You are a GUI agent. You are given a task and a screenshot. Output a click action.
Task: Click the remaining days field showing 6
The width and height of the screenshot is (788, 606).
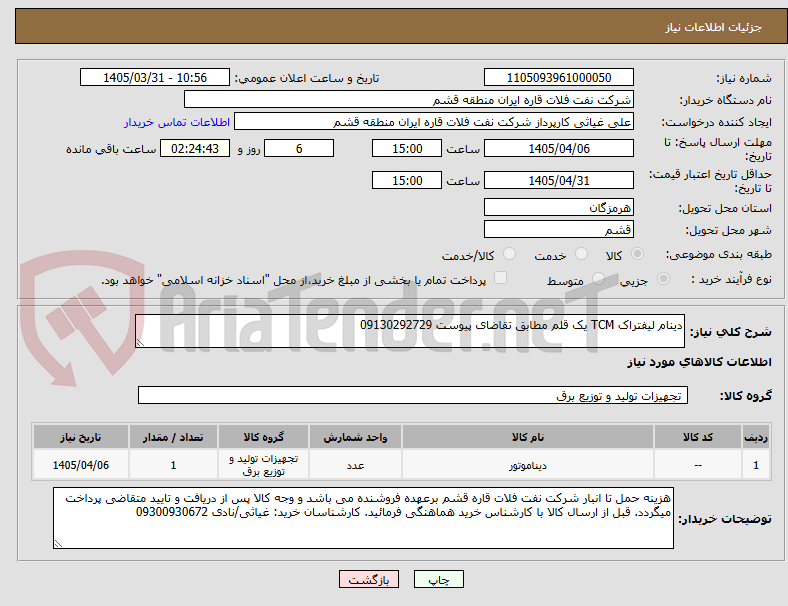299,148
